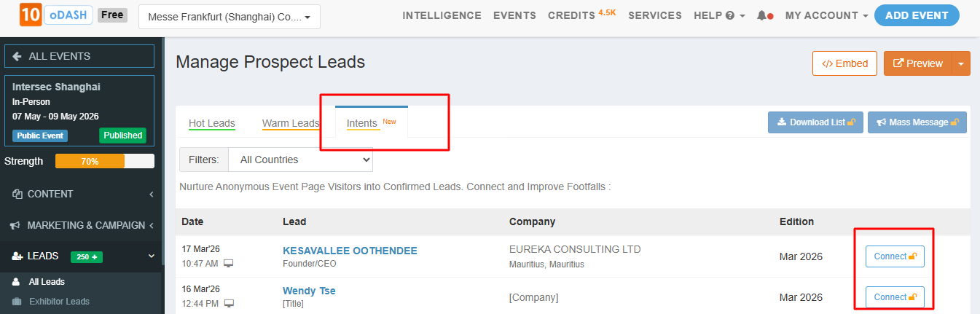Collapse the Leads sidebar section
The width and height of the screenshot is (980, 314).
(x=152, y=256)
